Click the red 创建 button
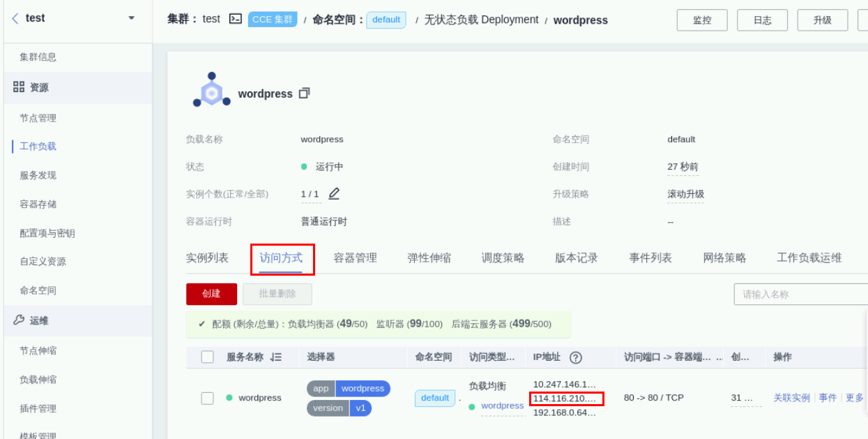This screenshot has width=868, height=439. (x=211, y=294)
